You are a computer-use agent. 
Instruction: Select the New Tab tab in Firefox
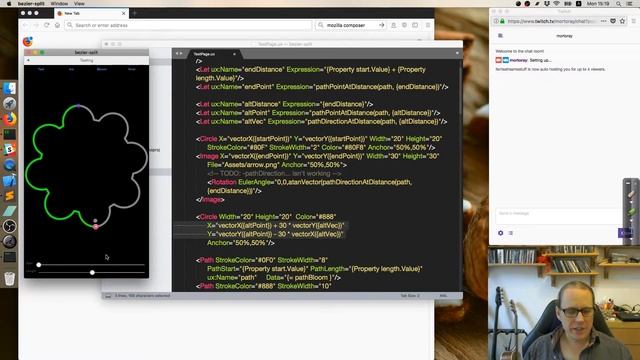[x=91, y=13]
